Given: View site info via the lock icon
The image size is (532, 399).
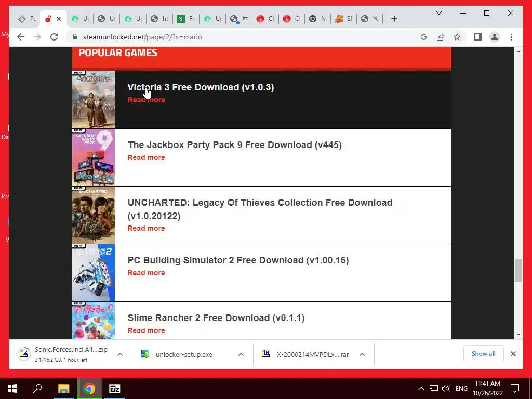Looking at the screenshot, I should [x=75, y=37].
